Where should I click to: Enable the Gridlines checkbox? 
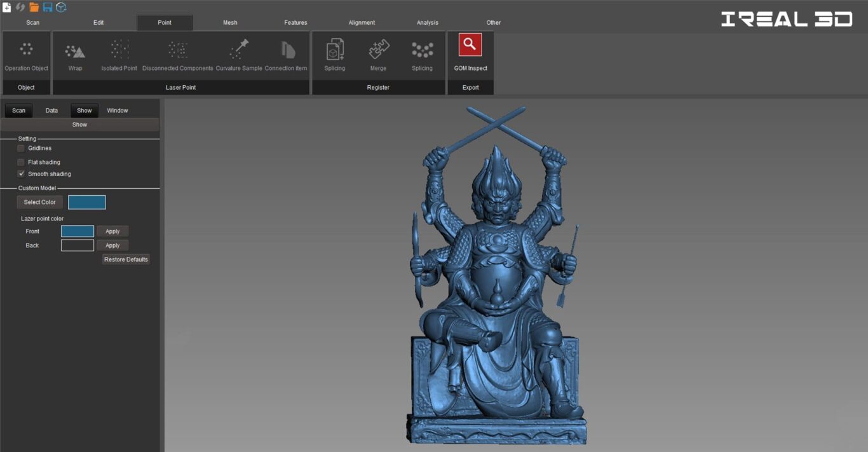click(21, 148)
